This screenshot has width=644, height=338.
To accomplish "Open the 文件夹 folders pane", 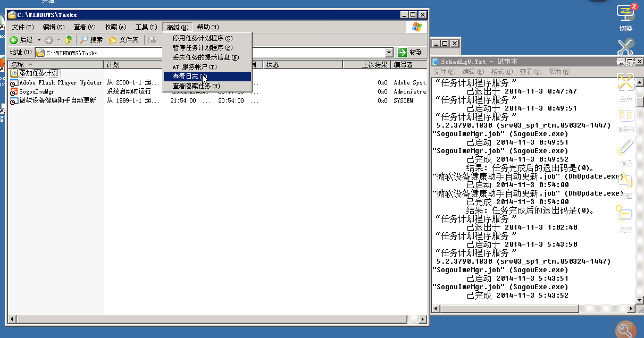I will click(x=124, y=40).
